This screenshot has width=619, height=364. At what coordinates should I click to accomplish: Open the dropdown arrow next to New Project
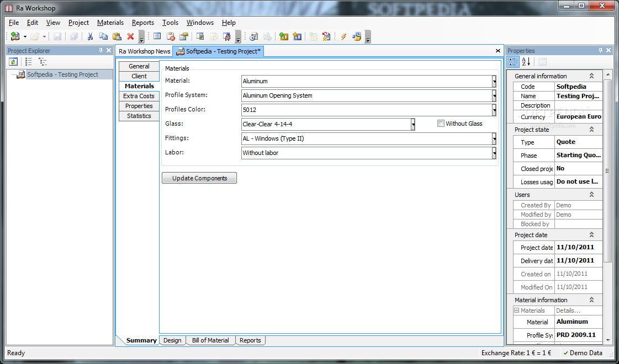point(25,37)
